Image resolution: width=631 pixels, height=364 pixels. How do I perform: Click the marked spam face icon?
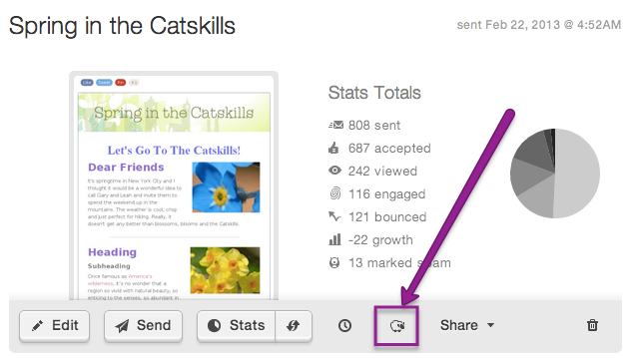click(x=334, y=262)
